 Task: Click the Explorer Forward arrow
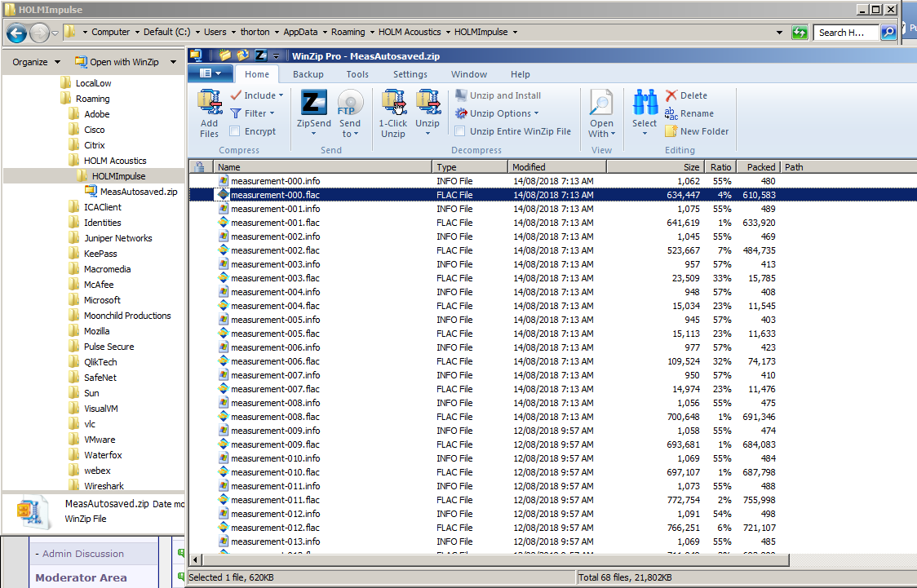click(x=39, y=33)
